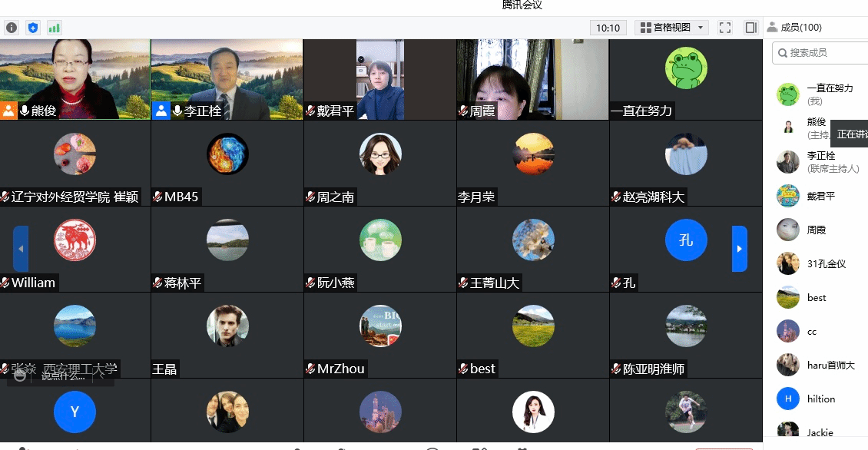Image resolution: width=868 pixels, height=450 pixels.
Task: Open the 宫格视图 layout dropdown
Action: pos(671,28)
